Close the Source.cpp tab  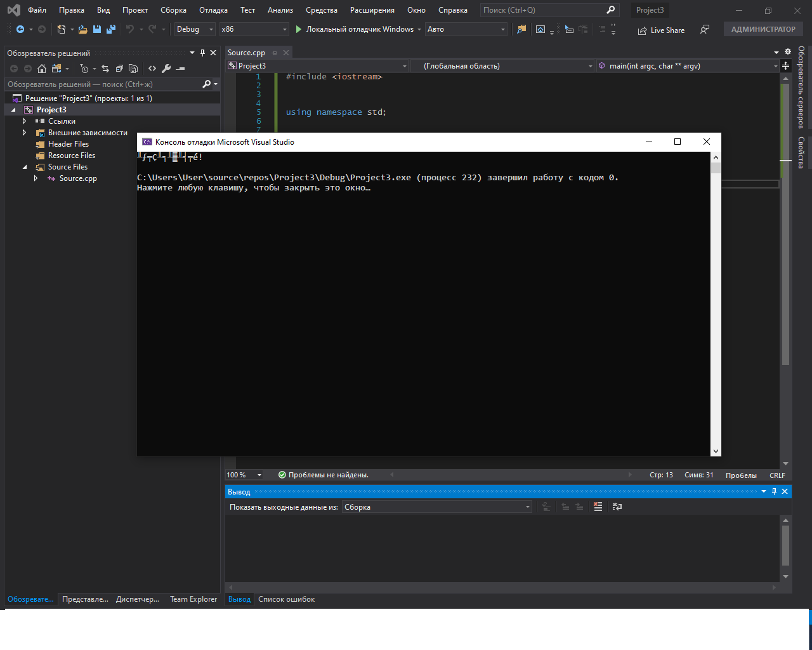[x=286, y=53]
